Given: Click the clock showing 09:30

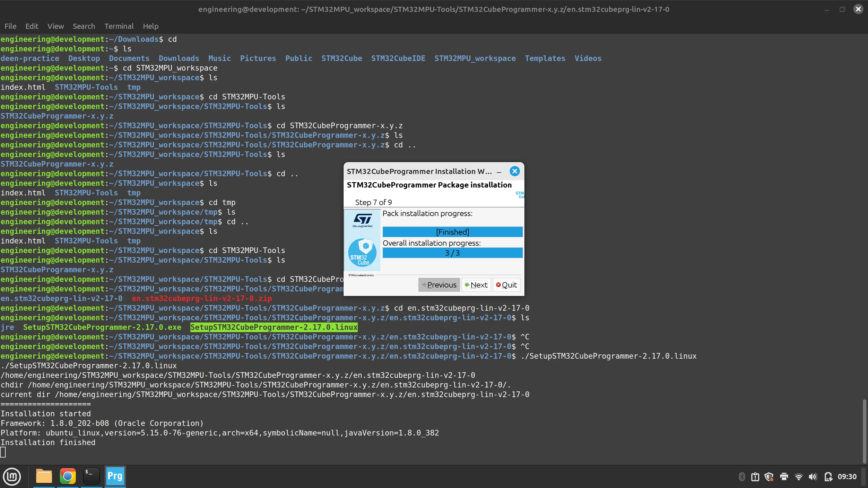Looking at the screenshot, I should pos(847,476).
